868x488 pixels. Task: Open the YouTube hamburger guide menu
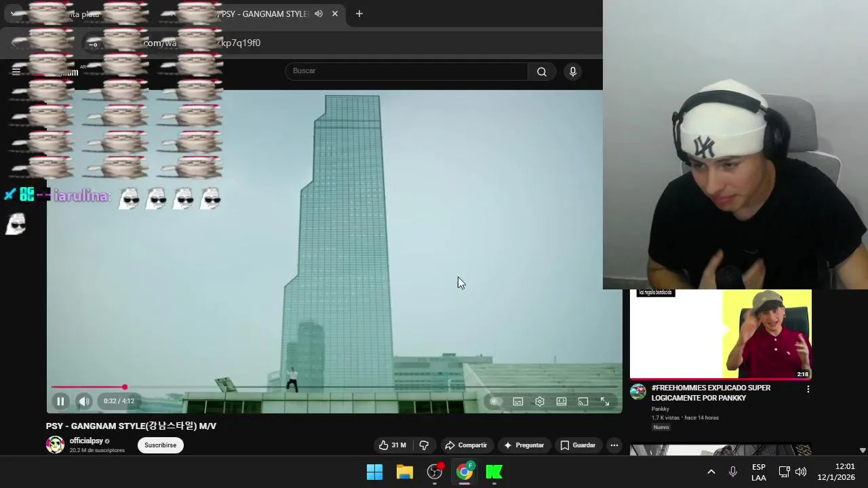(x=16, y=71)
